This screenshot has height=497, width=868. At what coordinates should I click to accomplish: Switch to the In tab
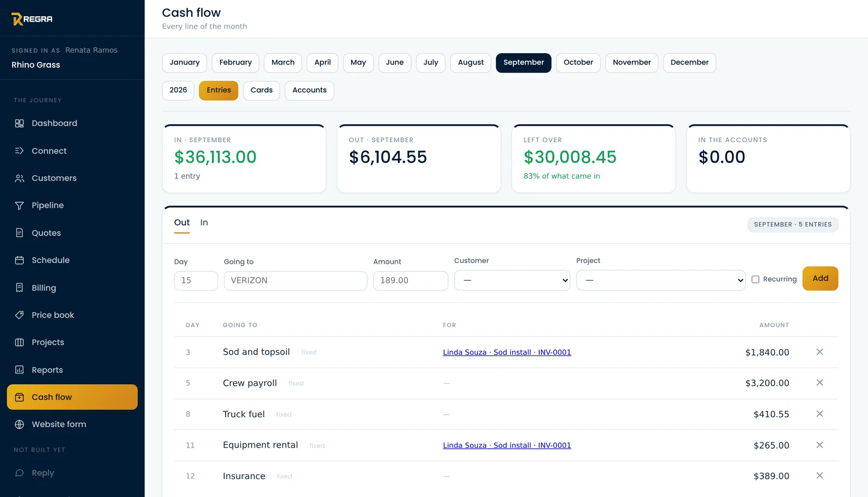pos(204,223)
